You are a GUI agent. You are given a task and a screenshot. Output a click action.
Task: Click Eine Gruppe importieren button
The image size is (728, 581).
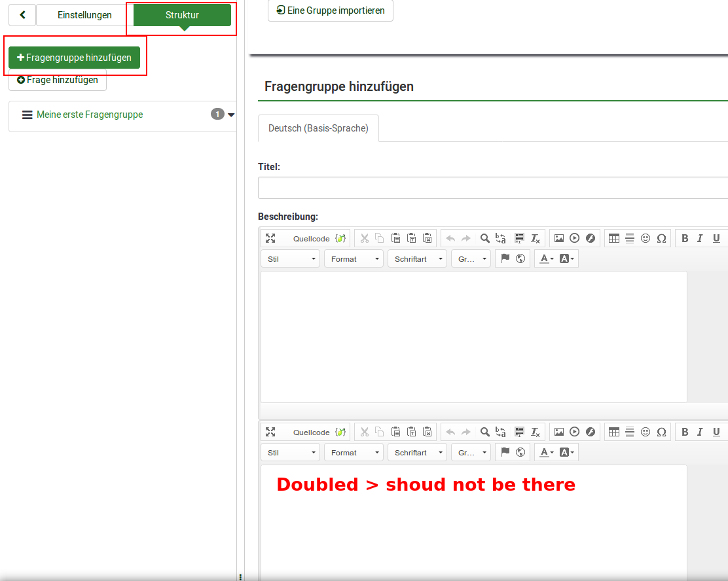click(x=331, y=10)
